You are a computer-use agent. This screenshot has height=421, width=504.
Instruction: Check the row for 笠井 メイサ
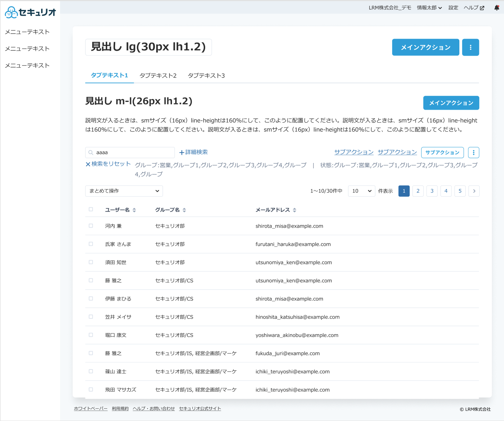pyautogui.click(x=91, y=317)
